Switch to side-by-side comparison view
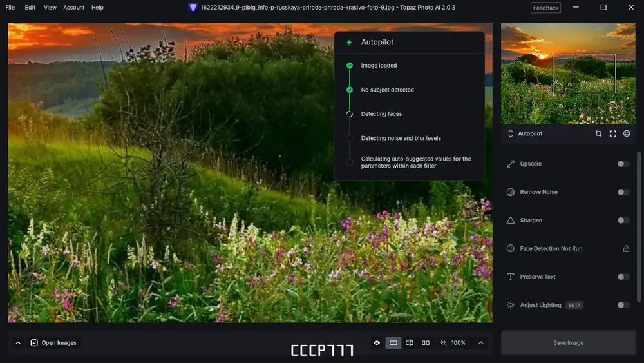Viewport: 644px width, 363px height. [426, 343]
